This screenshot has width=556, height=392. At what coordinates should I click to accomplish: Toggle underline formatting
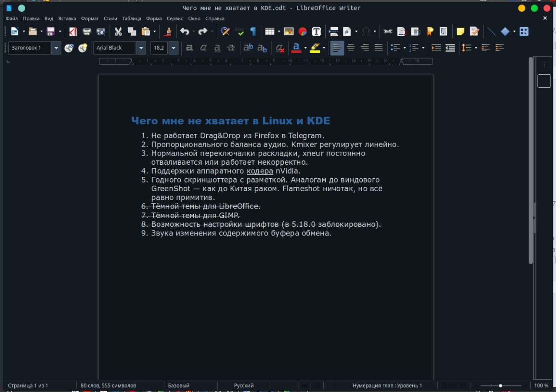coord(217,48)
